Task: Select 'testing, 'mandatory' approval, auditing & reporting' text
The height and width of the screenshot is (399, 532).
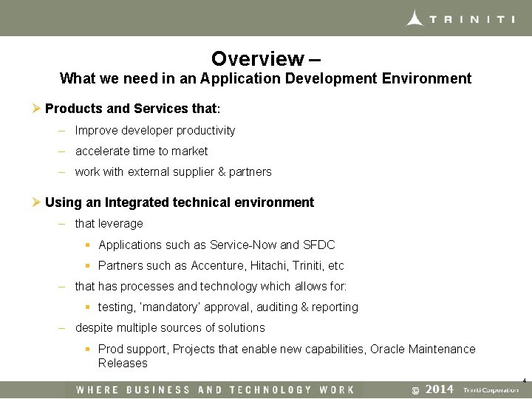Action: coord(228,307)
